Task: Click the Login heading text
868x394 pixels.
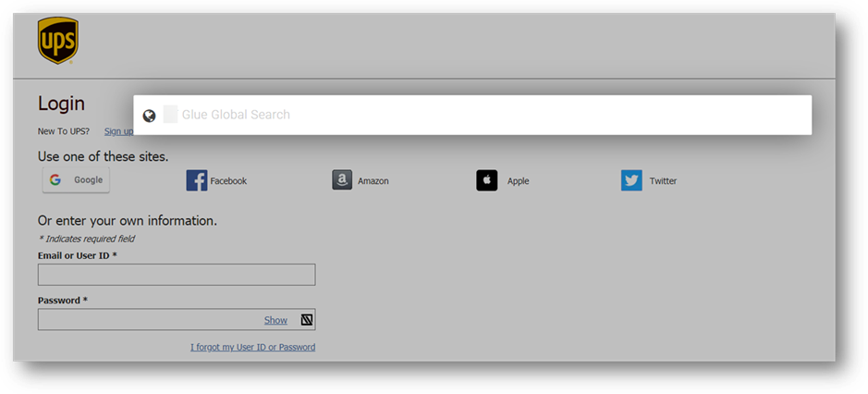Action: click(x=61, y=104)
